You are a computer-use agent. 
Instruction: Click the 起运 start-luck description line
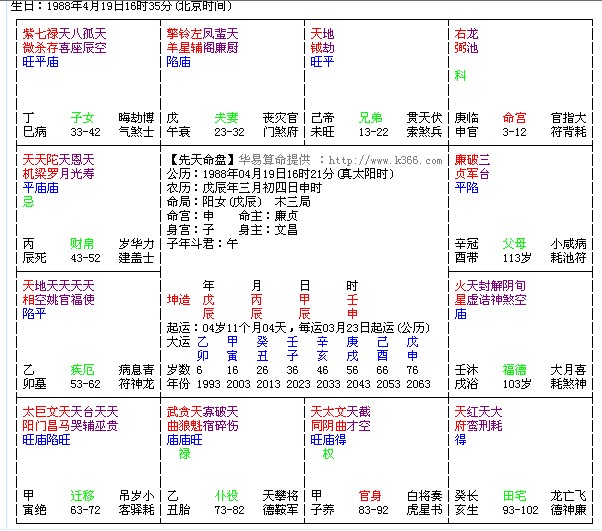(x=298, y=328)
